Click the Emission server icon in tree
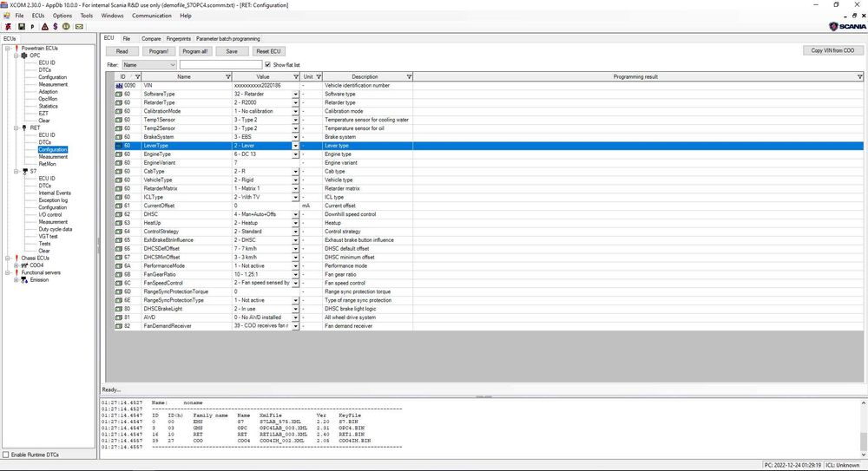The image size is (868, 471). pos(24,280)
